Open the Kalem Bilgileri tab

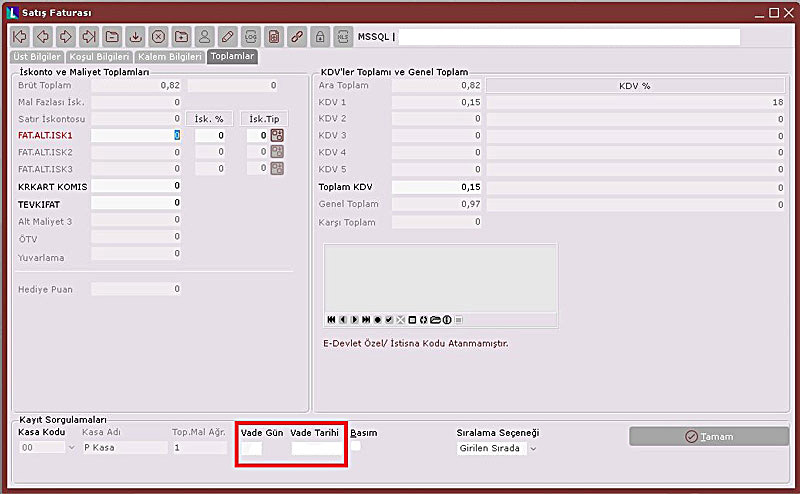pyautogui.click(x=171, y=57)
